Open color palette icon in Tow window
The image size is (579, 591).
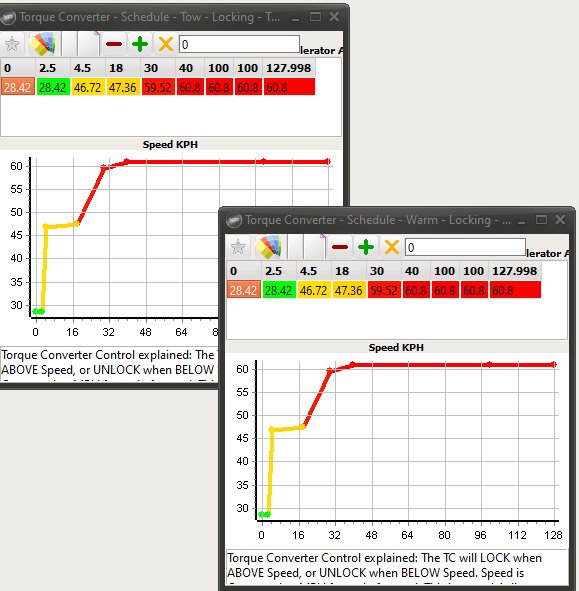42,44
